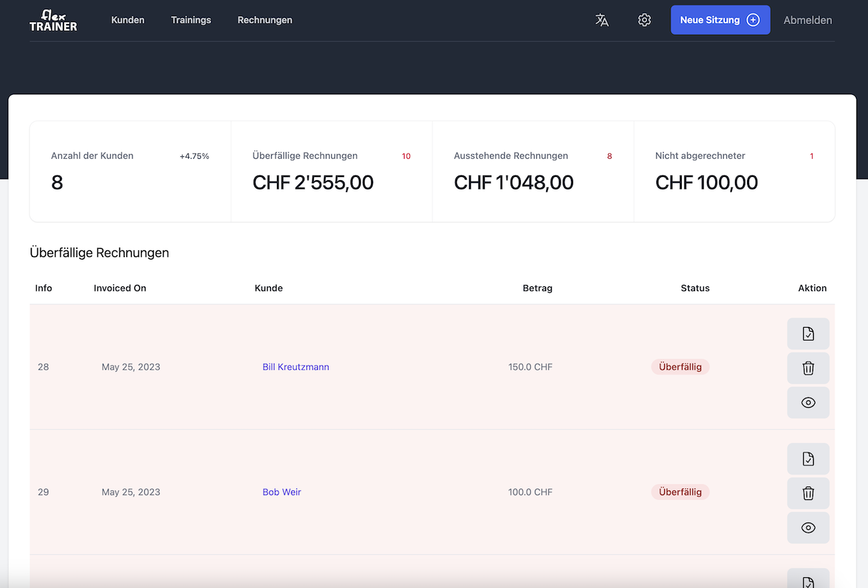Screen dimensions: 868x588
Task: Mark invoice 28 as paid
Action: [x=808, y=333]
